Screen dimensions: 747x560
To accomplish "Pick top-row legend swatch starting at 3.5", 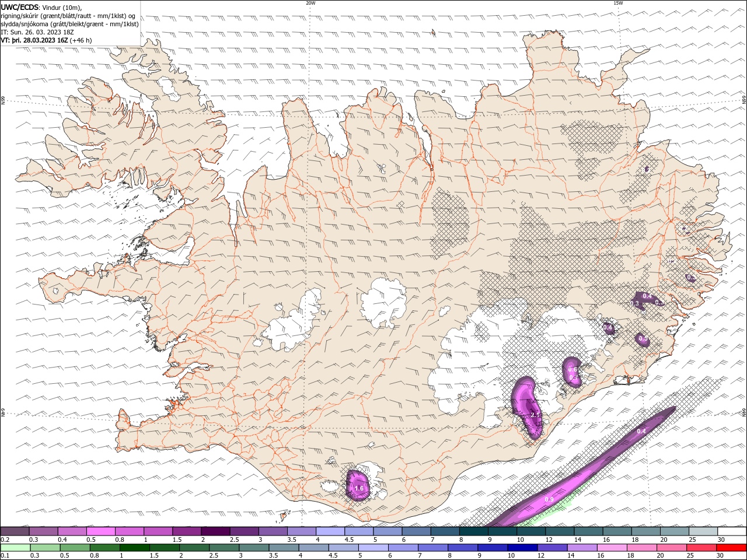I will point(302,531).
